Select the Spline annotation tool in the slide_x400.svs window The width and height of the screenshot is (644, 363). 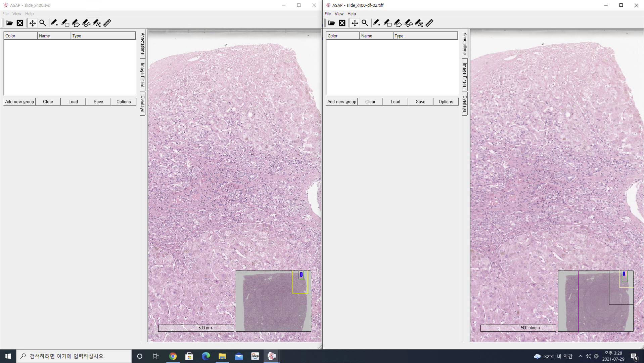click(86, 23)
